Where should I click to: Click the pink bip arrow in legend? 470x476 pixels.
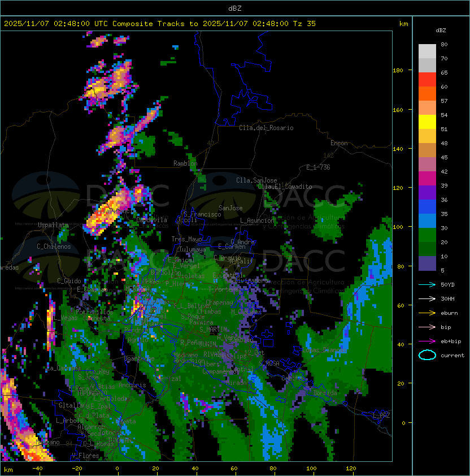pos(427,327)
